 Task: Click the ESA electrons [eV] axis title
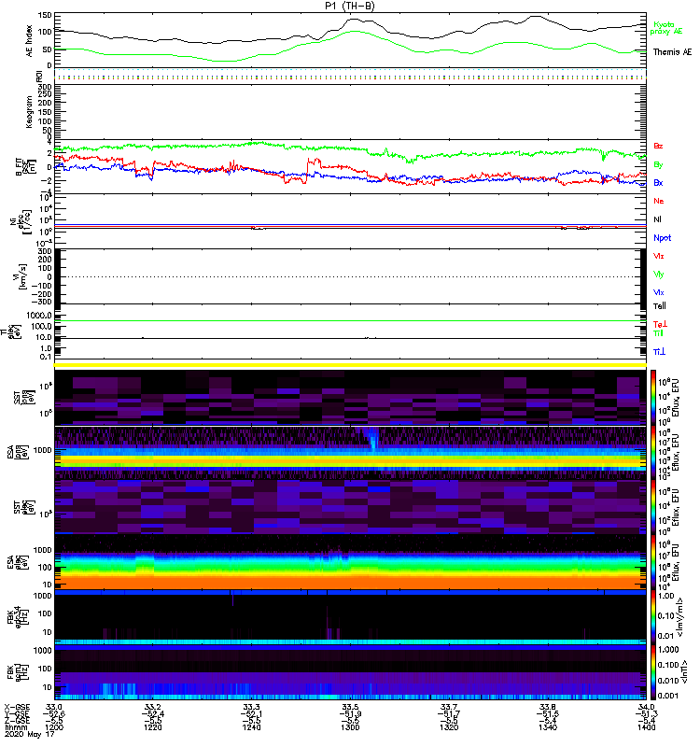click(x=17, y=561)
